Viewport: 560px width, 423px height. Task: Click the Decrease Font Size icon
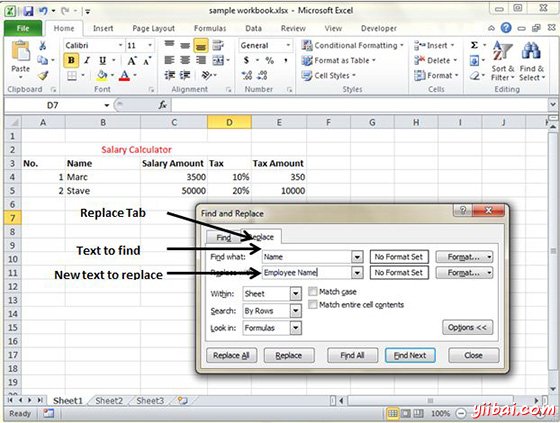[147, 61]
